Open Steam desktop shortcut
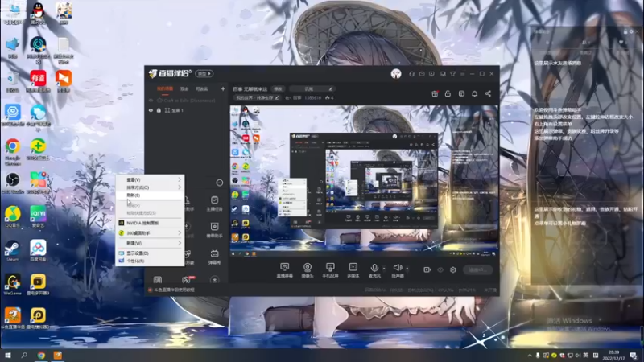The image size is (644, 362). pos(13,251)
